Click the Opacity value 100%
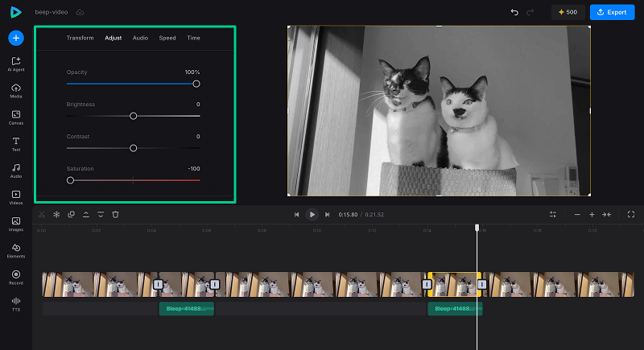Viewport: 644px width, 350px height. pos(192,72)
